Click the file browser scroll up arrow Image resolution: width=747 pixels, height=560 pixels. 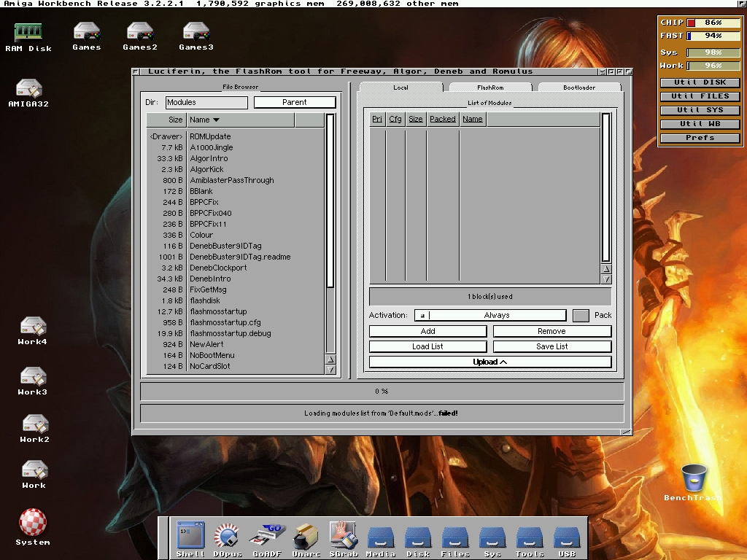[x=330, y=359]
